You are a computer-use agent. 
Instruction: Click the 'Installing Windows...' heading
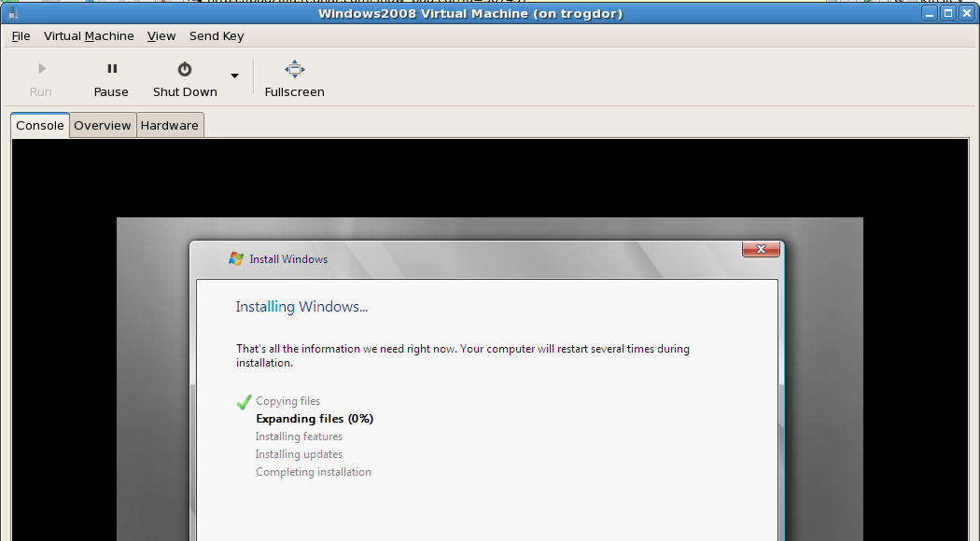[x=301, y=307]
